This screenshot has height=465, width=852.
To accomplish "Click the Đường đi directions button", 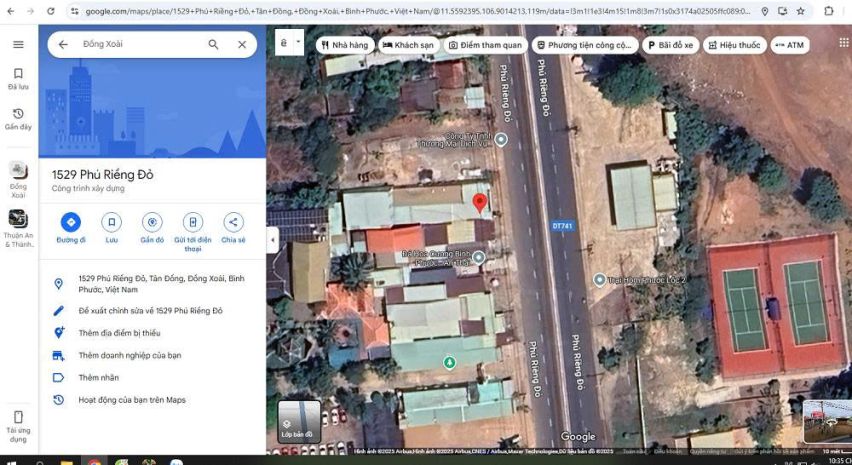I will coord(70,222).
